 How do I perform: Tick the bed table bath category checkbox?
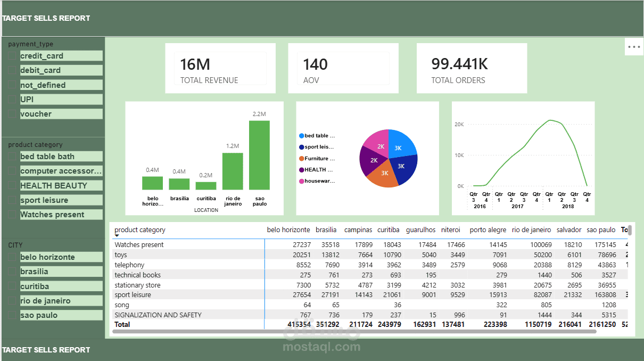pyautogui.click(x=13, y=157)
